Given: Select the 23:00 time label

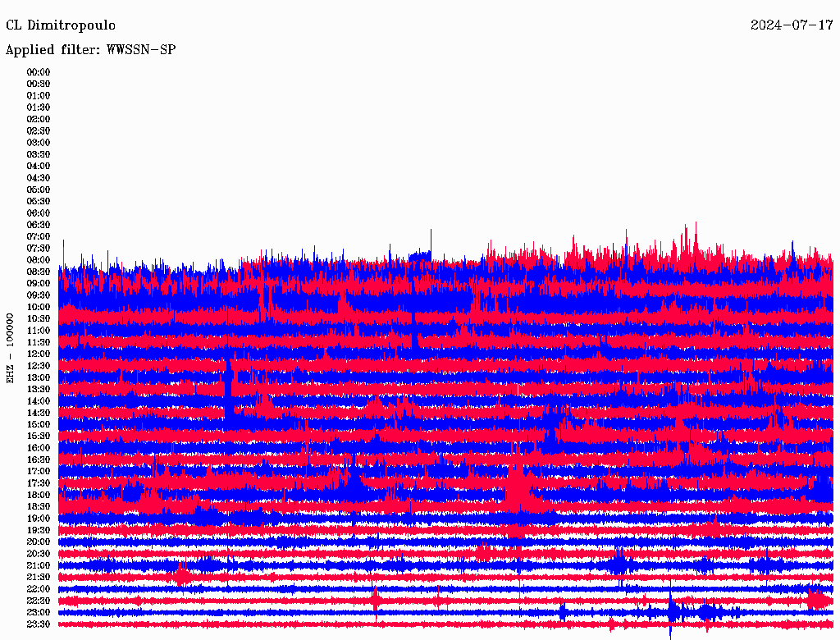Looking at the screenshot, I should 39,613.
